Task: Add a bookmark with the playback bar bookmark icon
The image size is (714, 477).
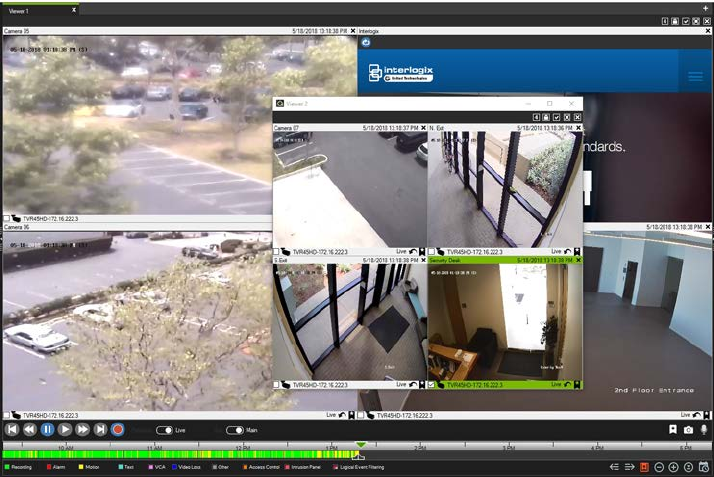Action: click(673, 429)
